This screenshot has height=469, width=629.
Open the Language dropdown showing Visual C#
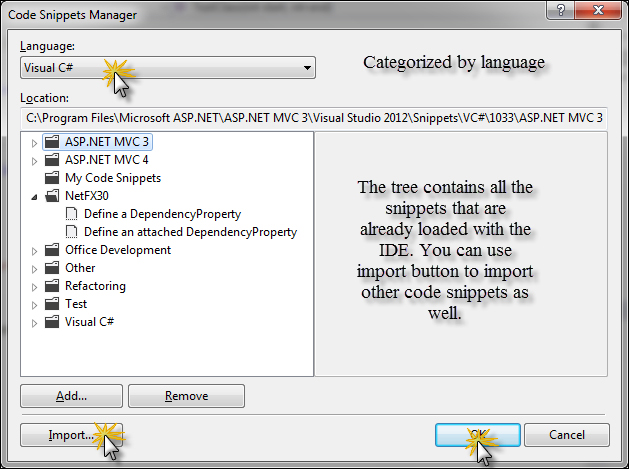168,68
